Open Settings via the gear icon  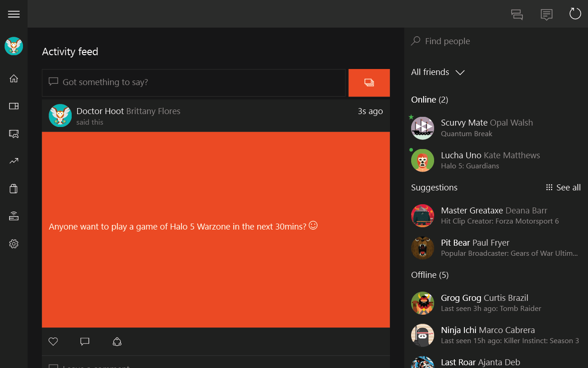(13, 244)
